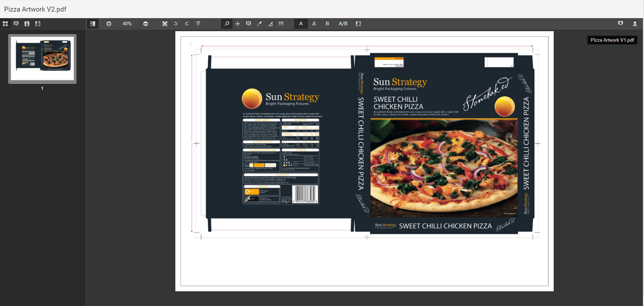Toggle the left sidebar panel
This screenshot has height=306, width=644.
tap(93, 24)
